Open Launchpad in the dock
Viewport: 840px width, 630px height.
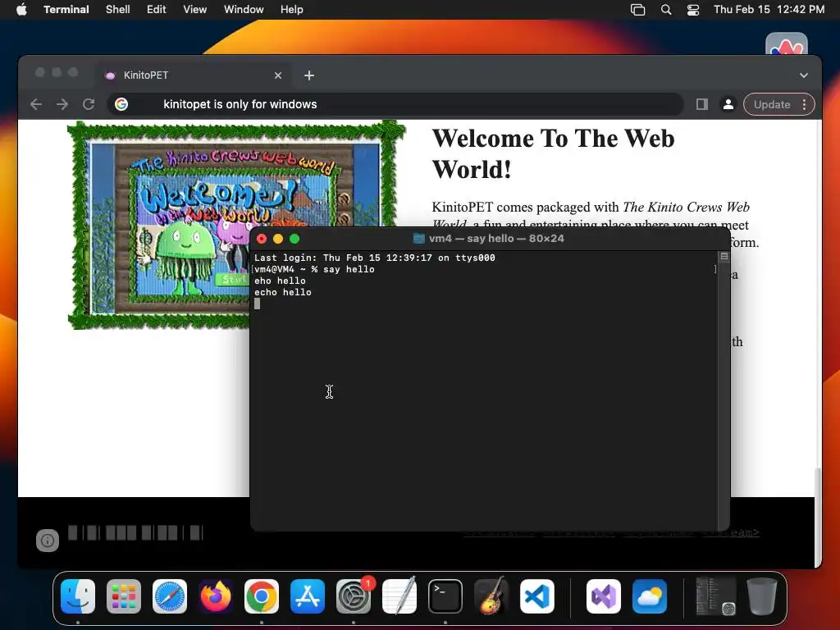124,596
